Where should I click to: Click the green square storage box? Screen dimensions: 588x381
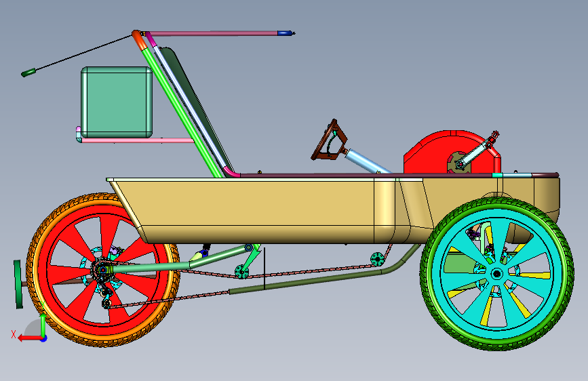pyautogui.click(x=117, y=102)
